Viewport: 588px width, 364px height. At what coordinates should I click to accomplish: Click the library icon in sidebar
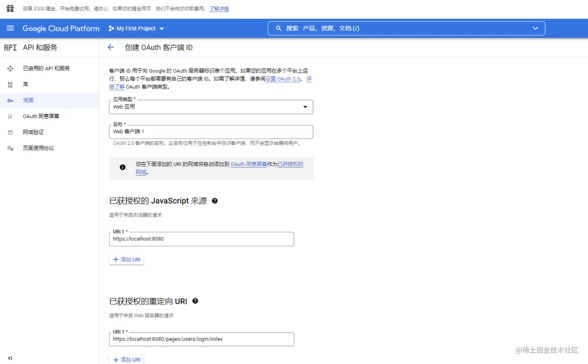coord(10,84)
